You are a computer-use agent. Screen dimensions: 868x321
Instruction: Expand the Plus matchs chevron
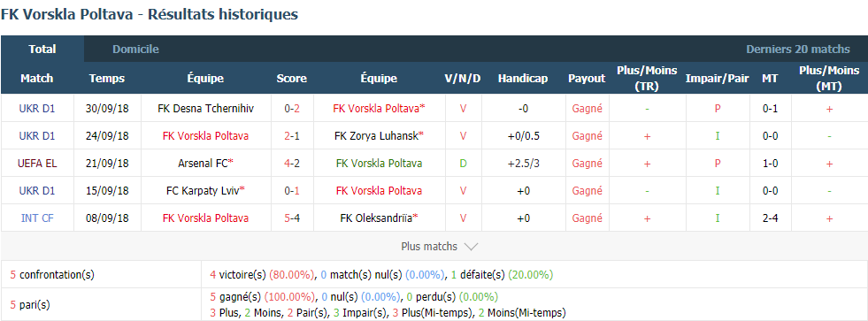[x=471, y=247]
